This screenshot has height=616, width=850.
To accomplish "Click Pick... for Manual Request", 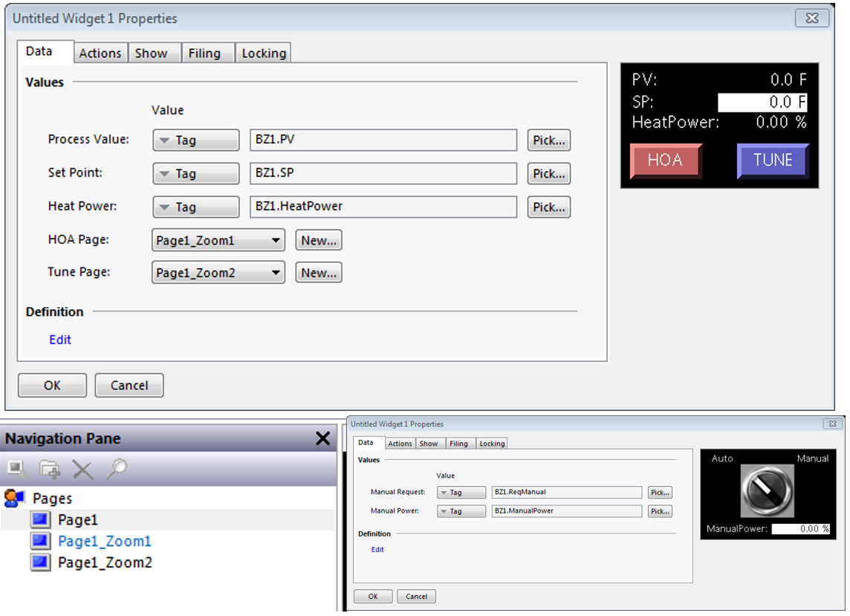I will pyautogui.click(x=660, y=493).
